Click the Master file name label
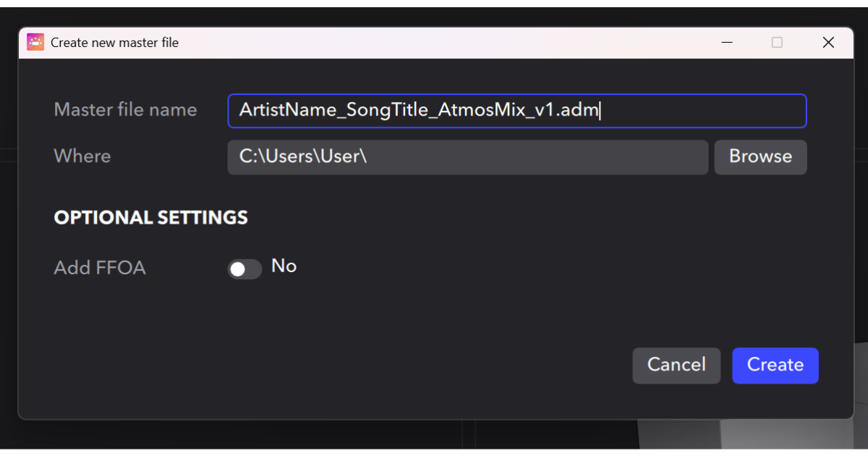Image resolution: width=868 pixels, height=456 pixels. tap(125, 109)
